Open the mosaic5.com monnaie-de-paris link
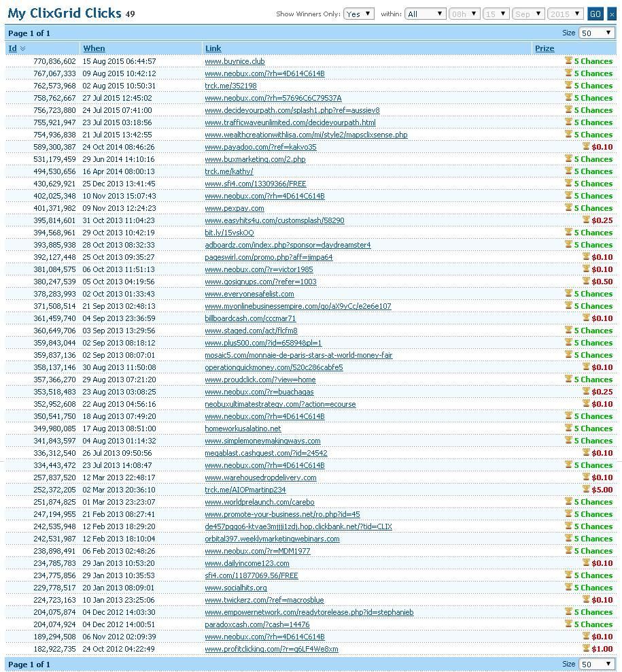This screenshot has width=622, height=672. (298, 355)
